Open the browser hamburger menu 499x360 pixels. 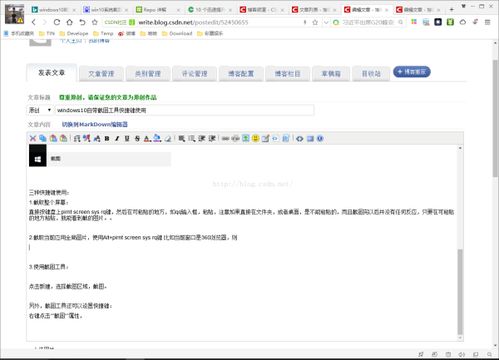487,22
